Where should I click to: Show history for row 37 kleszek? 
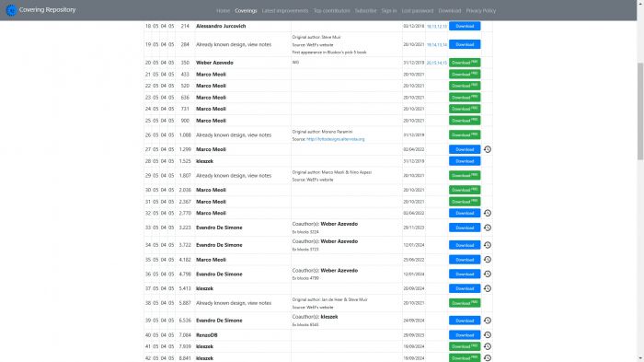488,288
